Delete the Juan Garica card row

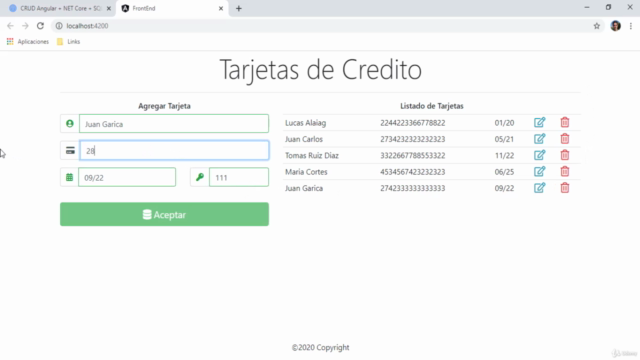(x=564, y=188)
